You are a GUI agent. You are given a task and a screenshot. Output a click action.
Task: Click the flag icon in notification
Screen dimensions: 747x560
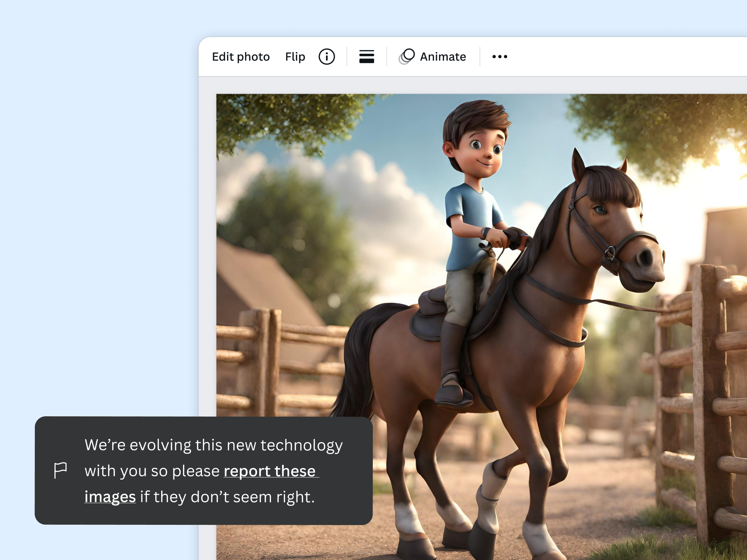60,470
